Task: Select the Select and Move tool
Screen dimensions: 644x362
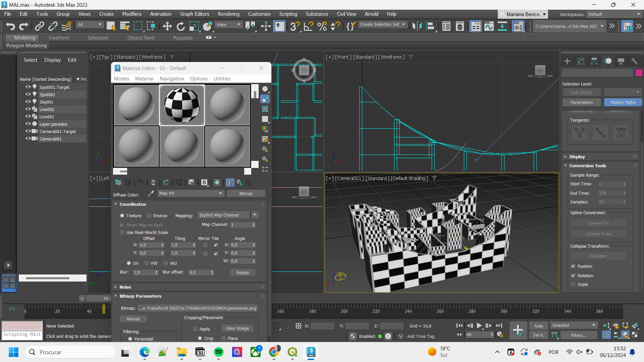Action: [167, 26]
